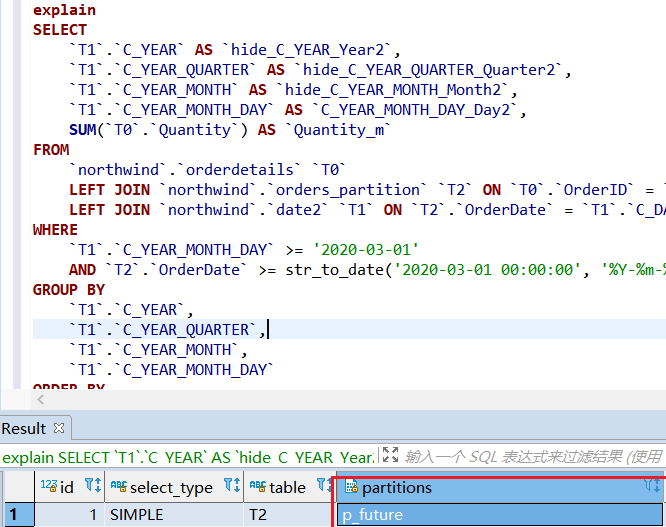Click the date2 table name in editor
Screen dimensions: 666x527
point(299,210)
